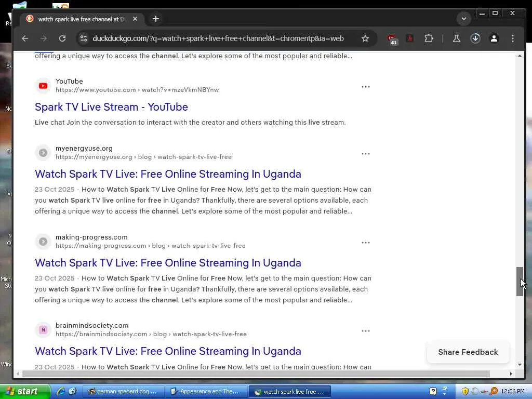Click the myenergyuse.org blog URL breadcrumb

[143, 157]
